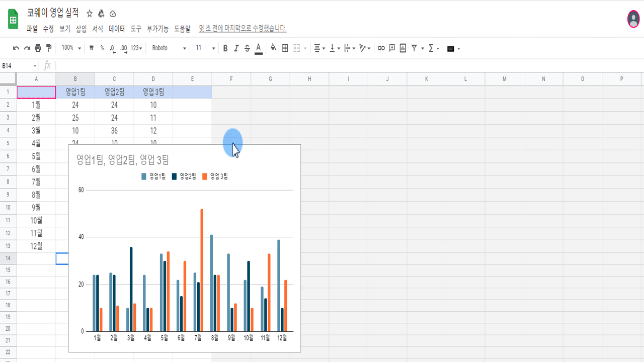Open the text color picker (A icon)
This screenshot has width=644, height=362.
point(259,48)
